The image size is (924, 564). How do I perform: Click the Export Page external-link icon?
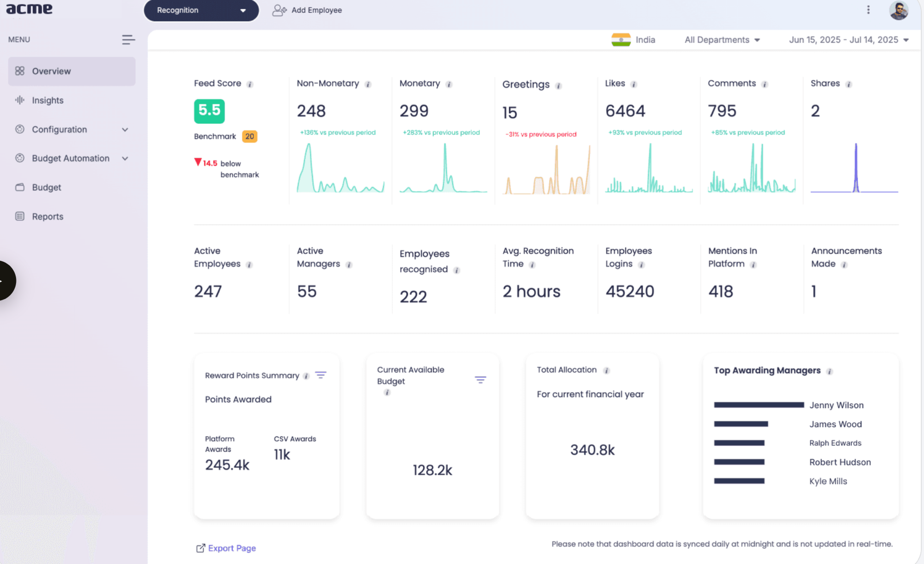[201, 548]
